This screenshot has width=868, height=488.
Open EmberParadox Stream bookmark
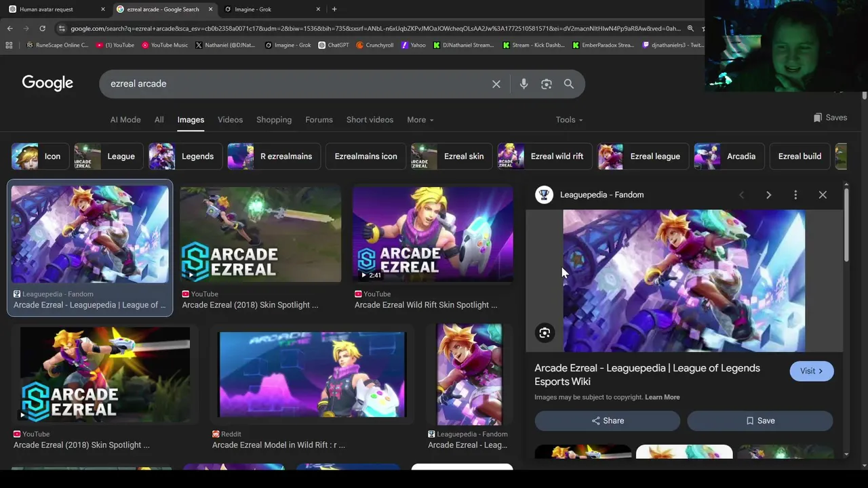coord(604,45)
